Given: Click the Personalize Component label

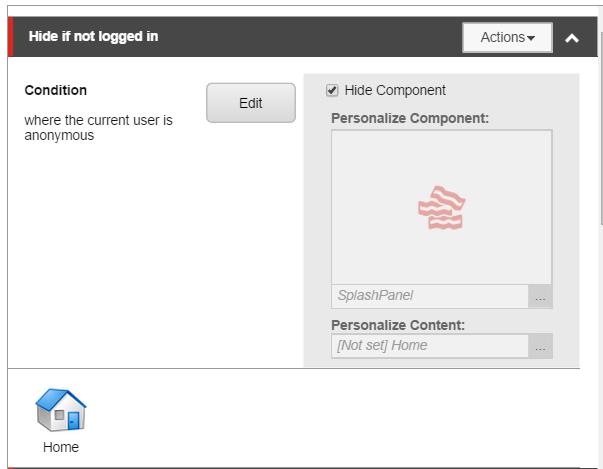Looking at the screenshot, I should [x=409, y=118].
